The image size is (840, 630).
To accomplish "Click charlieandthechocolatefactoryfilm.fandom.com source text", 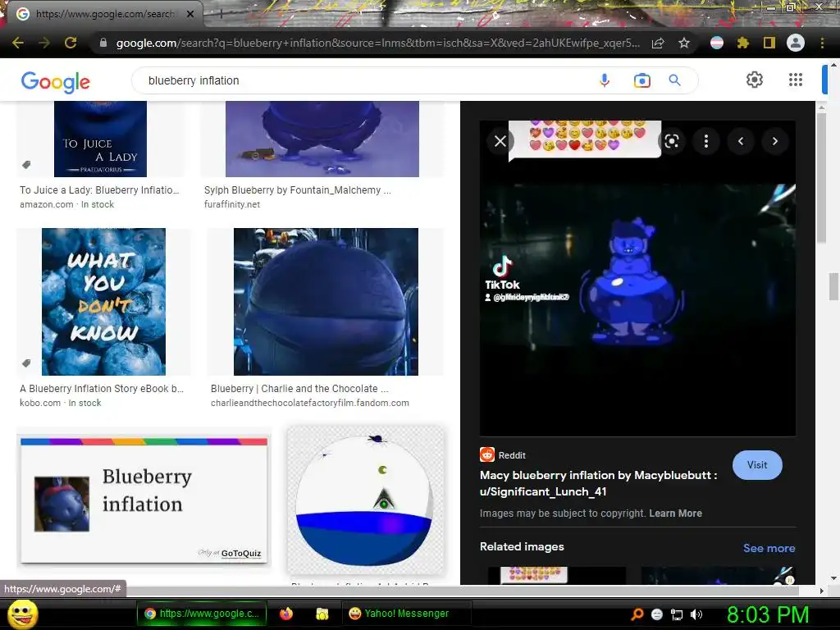I will (309, 403).
